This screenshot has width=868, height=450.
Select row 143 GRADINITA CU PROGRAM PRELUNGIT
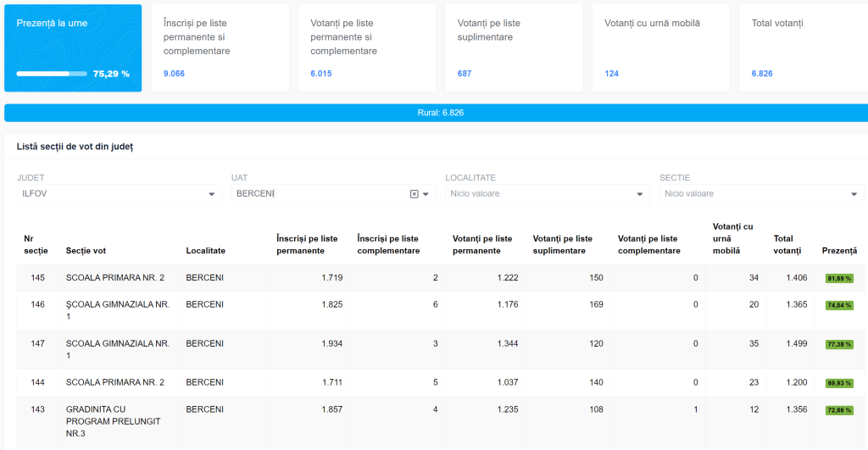pos(113,421)
